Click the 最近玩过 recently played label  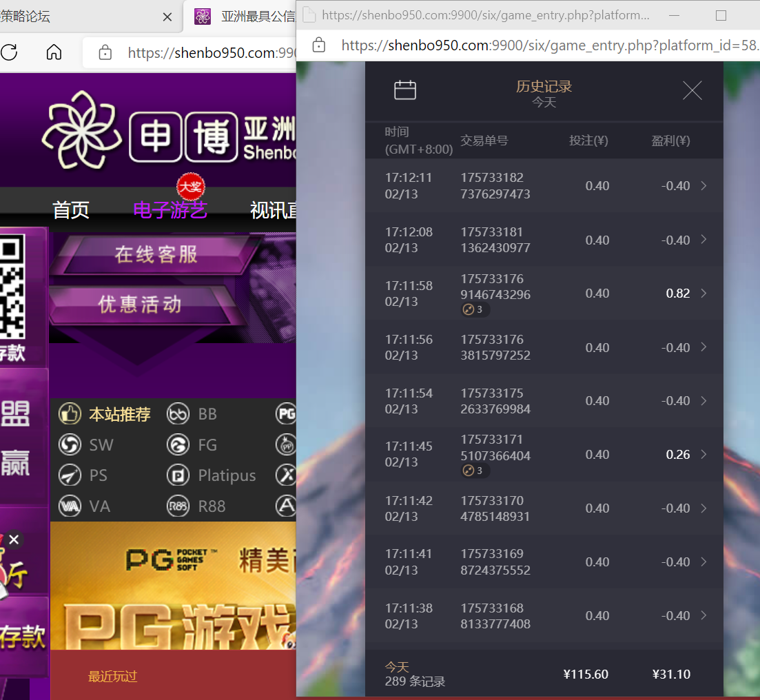point(112,677)
